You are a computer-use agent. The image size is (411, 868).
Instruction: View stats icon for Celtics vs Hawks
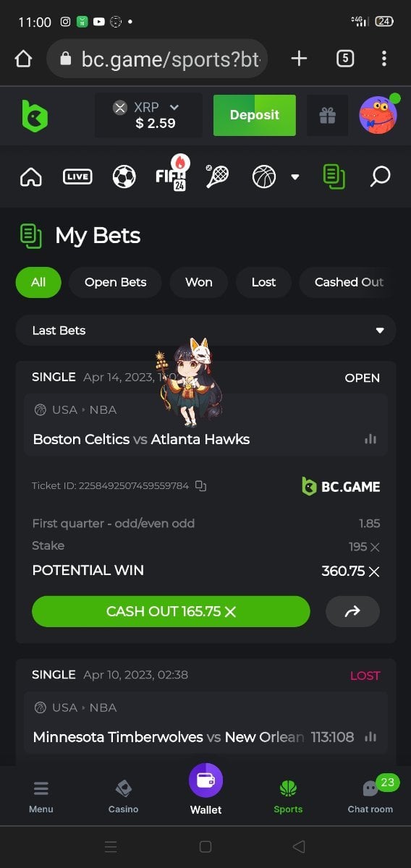click(370, 439)
